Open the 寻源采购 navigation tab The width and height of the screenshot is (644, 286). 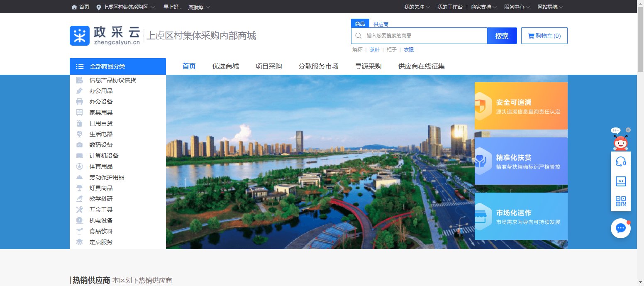368,66
